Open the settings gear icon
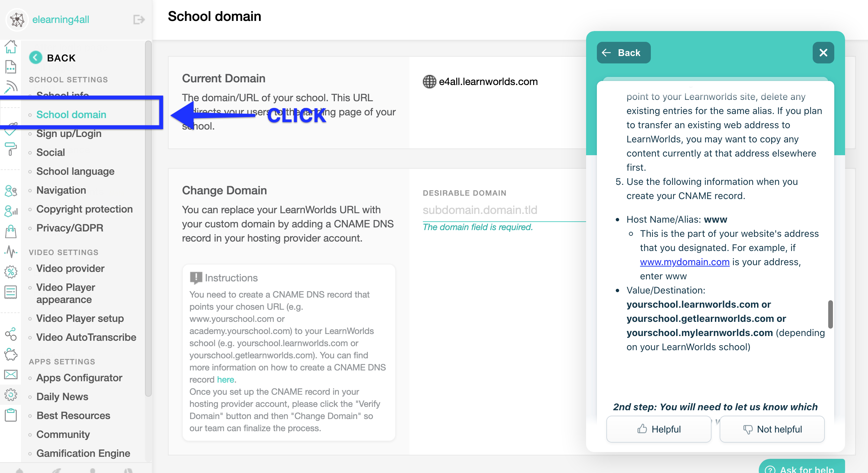Screen dimensions: 868x473 [x=11, y=395]
